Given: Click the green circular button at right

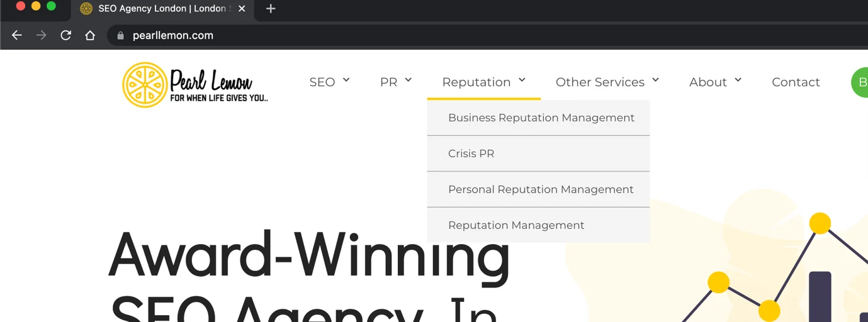Looking at the screenshot, I should click(860, 82).
